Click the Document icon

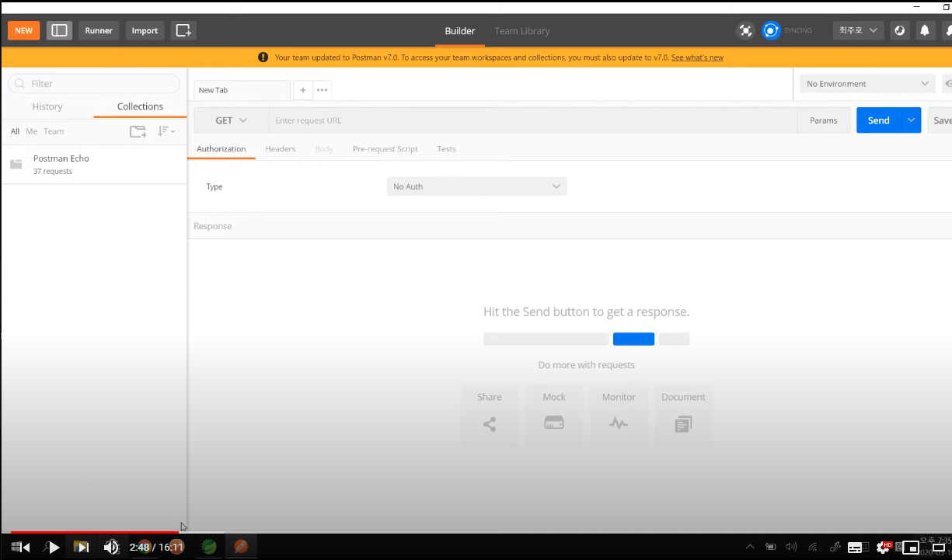click(x=683, y=424)
